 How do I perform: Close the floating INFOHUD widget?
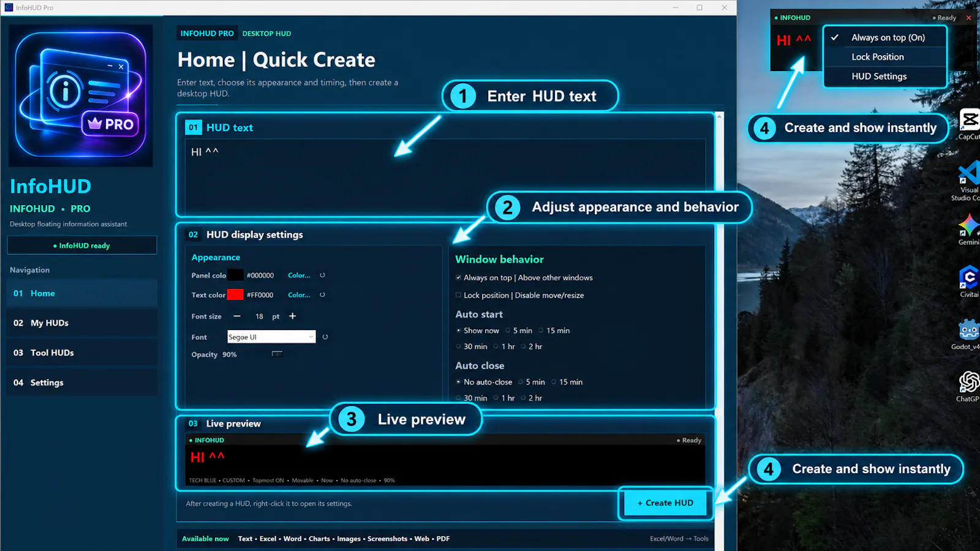tap(968, 18)
